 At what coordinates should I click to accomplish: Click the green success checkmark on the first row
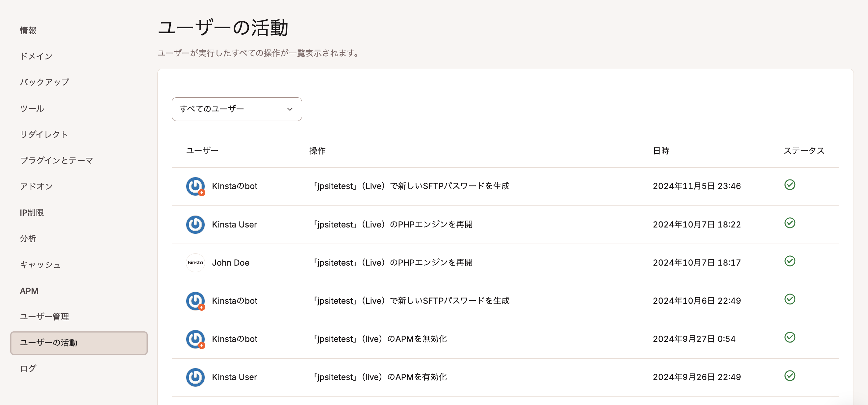pyautogui.click(x=790, y=185)
